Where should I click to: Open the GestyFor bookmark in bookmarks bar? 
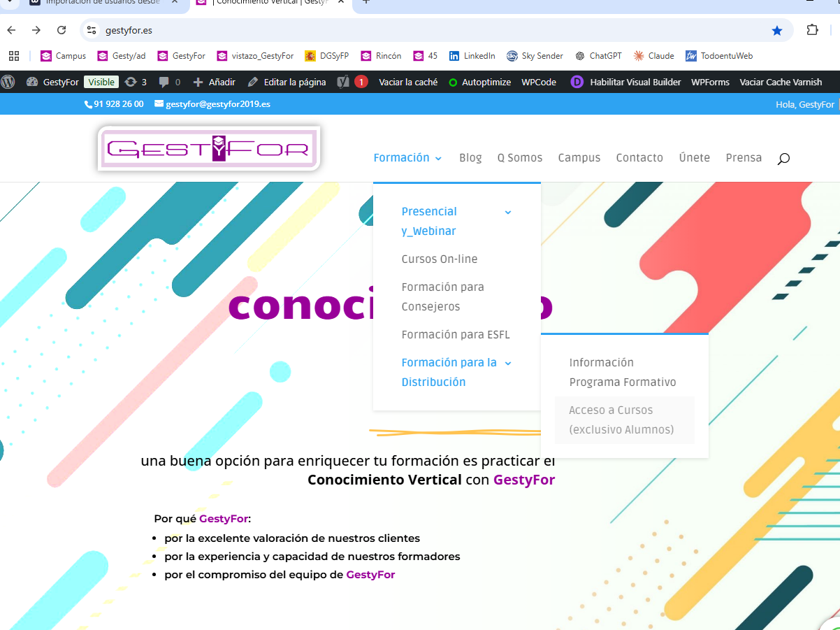point(182,56)
